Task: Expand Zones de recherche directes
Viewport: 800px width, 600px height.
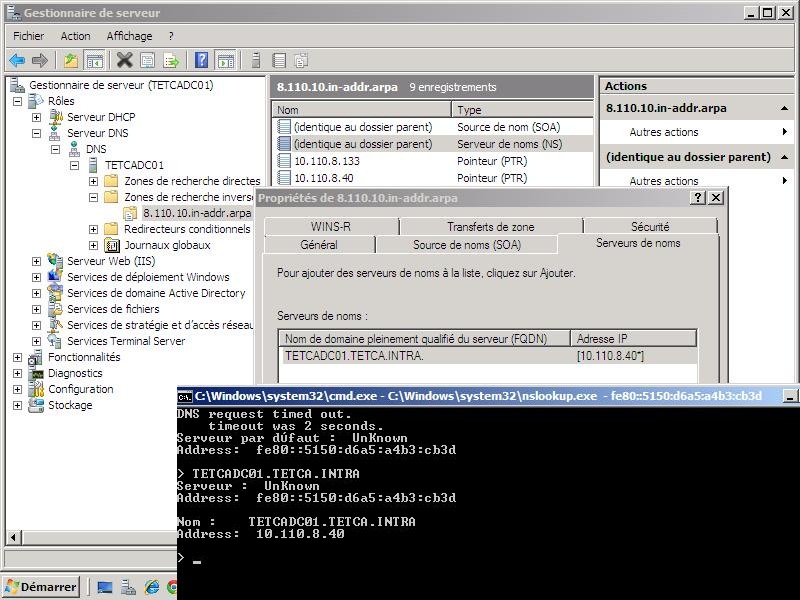Action: 93,181
